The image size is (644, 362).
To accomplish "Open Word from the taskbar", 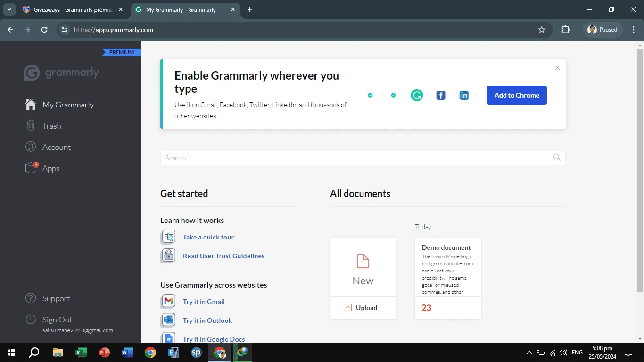I will pyautogui.click(x=127, y=353).
